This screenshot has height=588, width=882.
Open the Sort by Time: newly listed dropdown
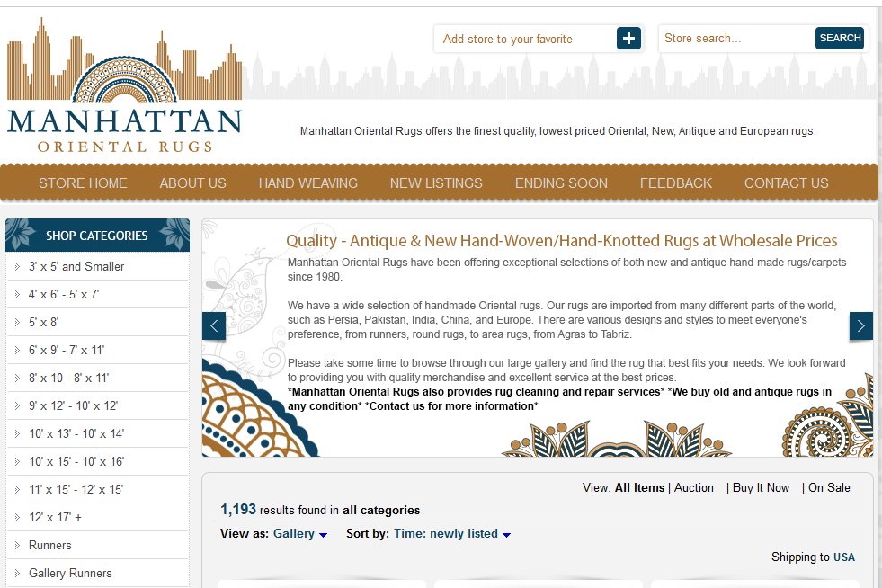452,534
